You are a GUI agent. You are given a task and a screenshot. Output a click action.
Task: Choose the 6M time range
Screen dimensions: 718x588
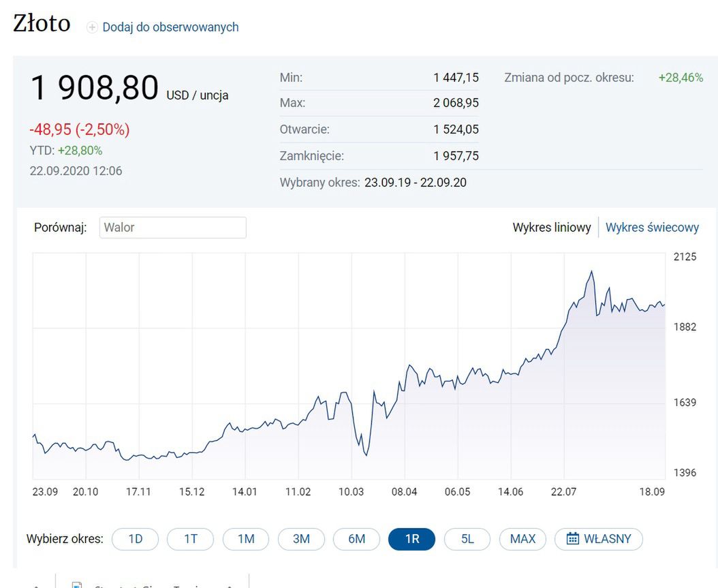(x=356, y=539)
